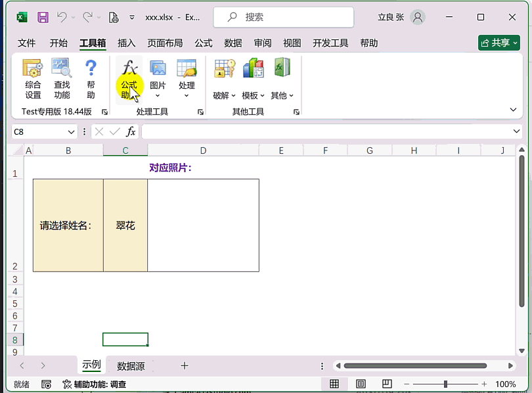Screen dimensions: 532x393
Task: Open the 公式 ribbon tab
Action: tap(203, 43)
